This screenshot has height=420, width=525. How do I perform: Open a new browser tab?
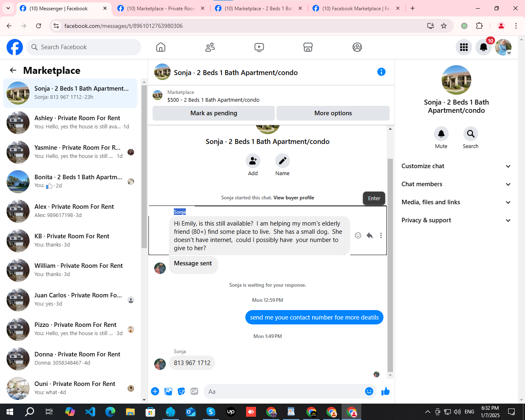coord(413,8)
